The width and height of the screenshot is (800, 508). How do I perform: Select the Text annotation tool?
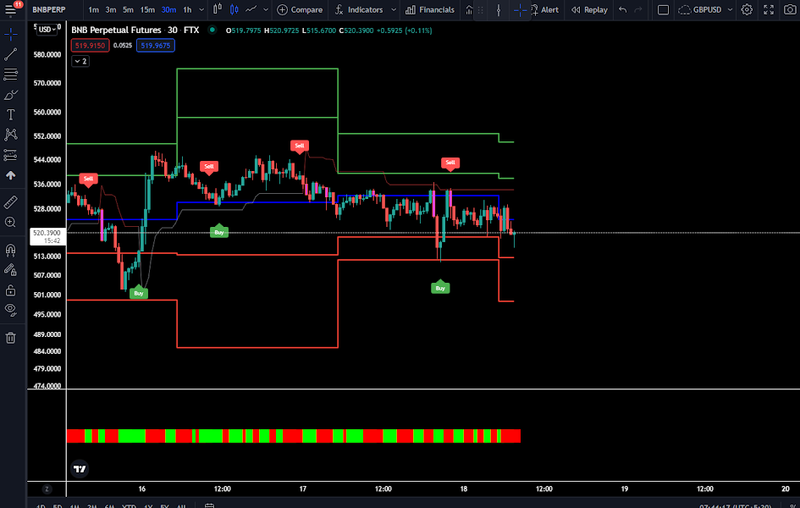tap(11, 114)
